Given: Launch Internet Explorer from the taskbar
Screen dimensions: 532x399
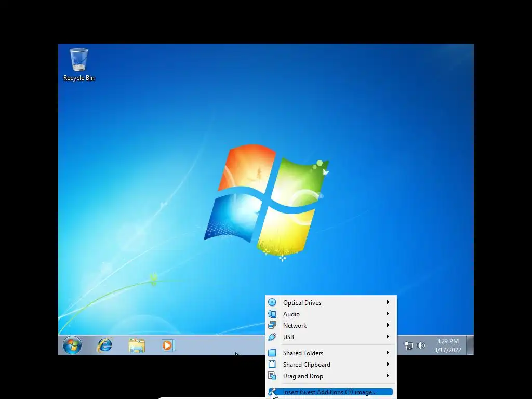Looking at the screenshot, I should pos(105,345).
